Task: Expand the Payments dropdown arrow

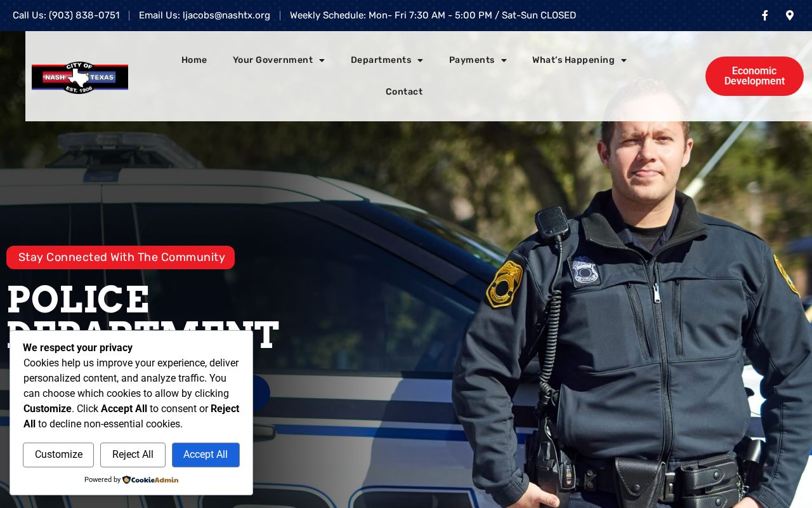Action: click(x=504, y=60)
